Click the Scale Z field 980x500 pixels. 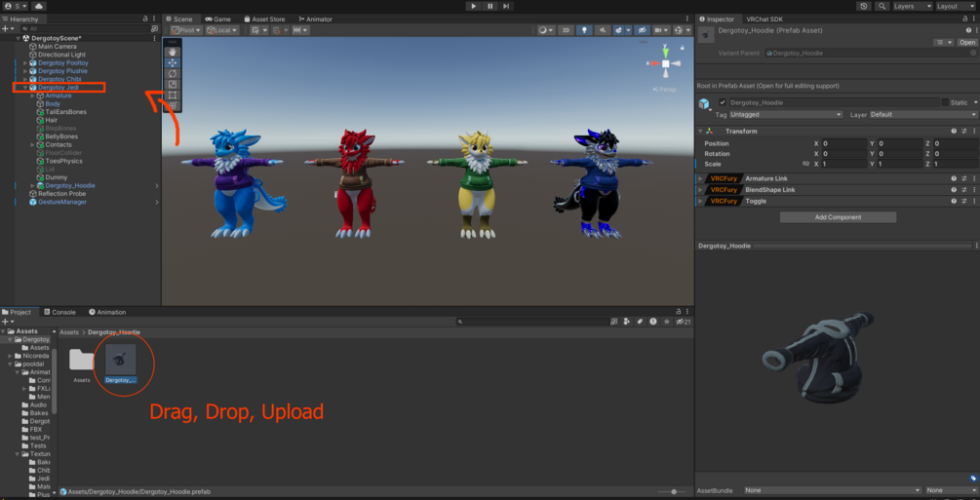[x=955, y=164]
